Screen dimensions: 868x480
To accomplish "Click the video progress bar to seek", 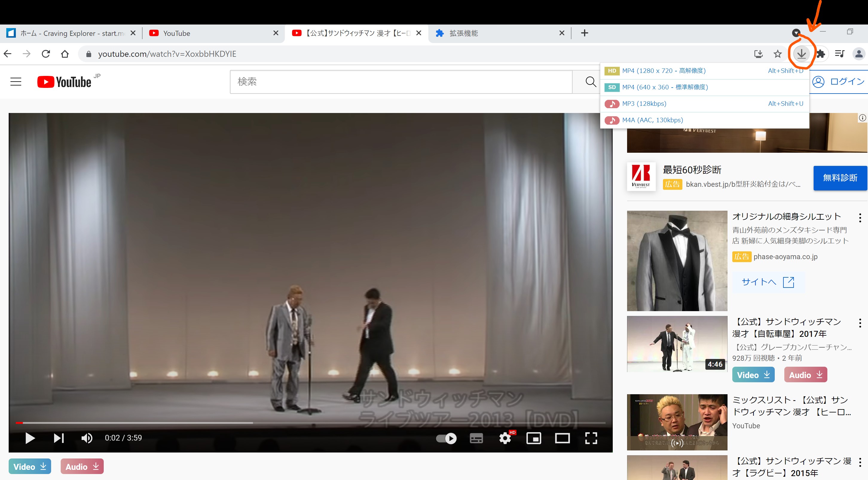I will pos(310,422).
